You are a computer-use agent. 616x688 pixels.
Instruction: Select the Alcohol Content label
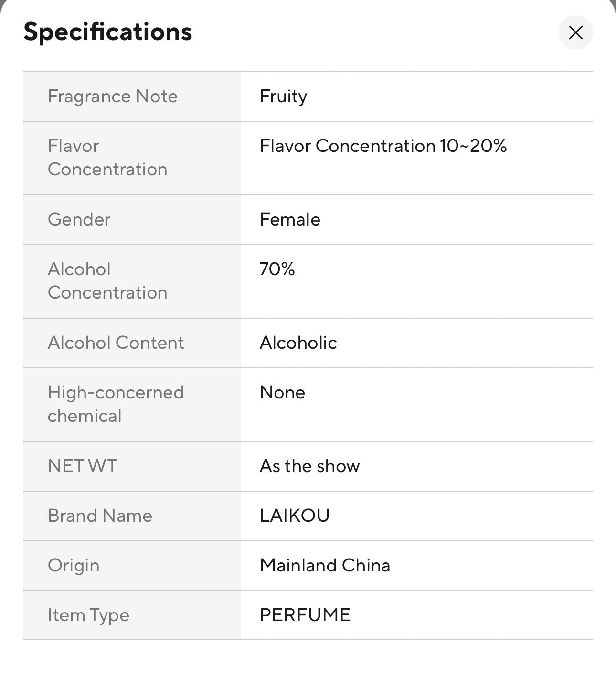(x=116, y=343)
